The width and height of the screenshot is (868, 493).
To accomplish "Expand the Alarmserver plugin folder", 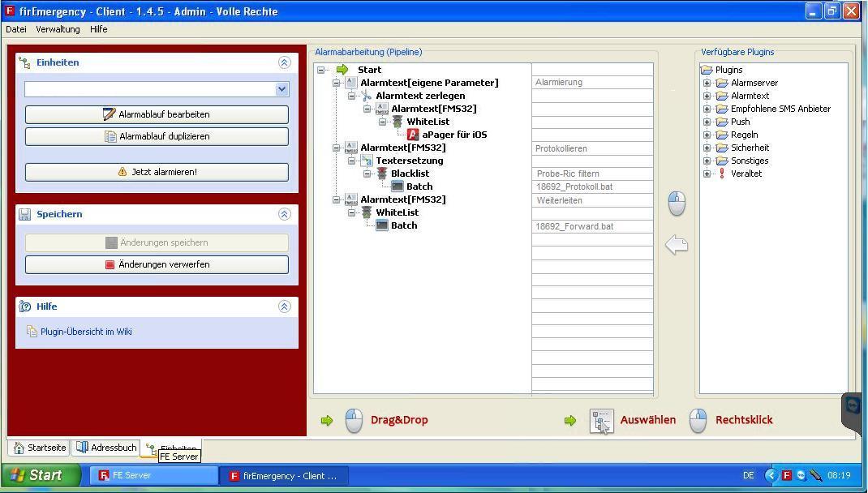I will (707, 83).
